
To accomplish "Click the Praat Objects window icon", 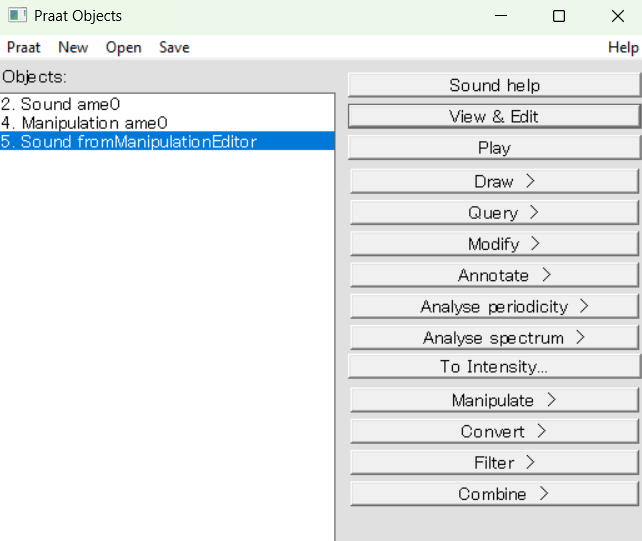I will pyautogui.click(x=17, y=16).
